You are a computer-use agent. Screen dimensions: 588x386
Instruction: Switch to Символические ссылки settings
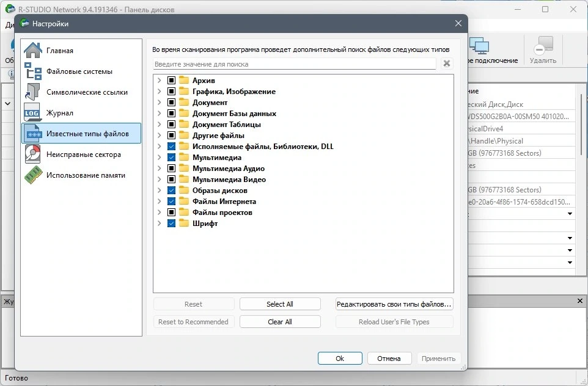[x=81, y=92]
